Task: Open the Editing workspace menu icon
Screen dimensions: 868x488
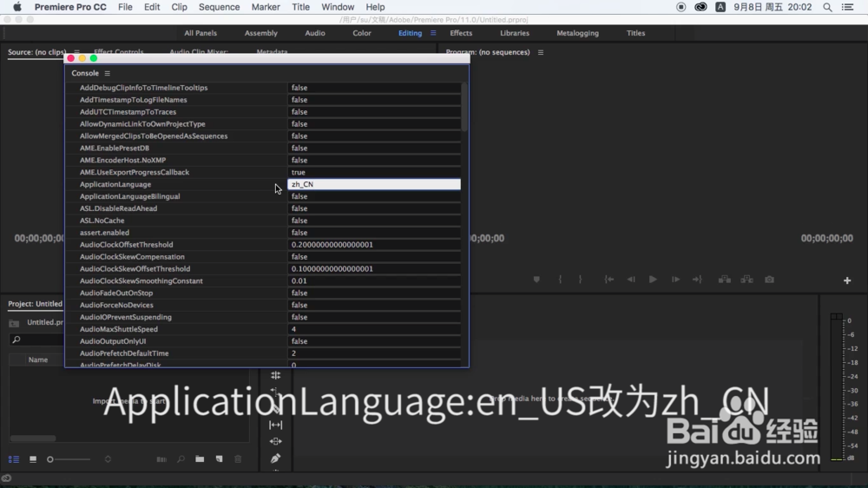Action: 433,33
